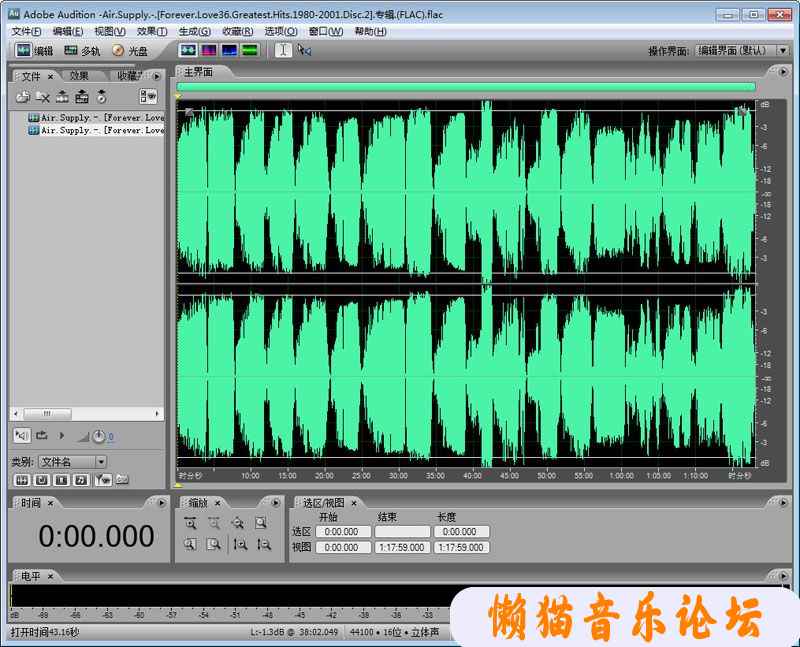The width and height of the screenshot is (800, 647).
Task: Switch to the 收藏 panel tab
Action: click(x=128, y=76)
